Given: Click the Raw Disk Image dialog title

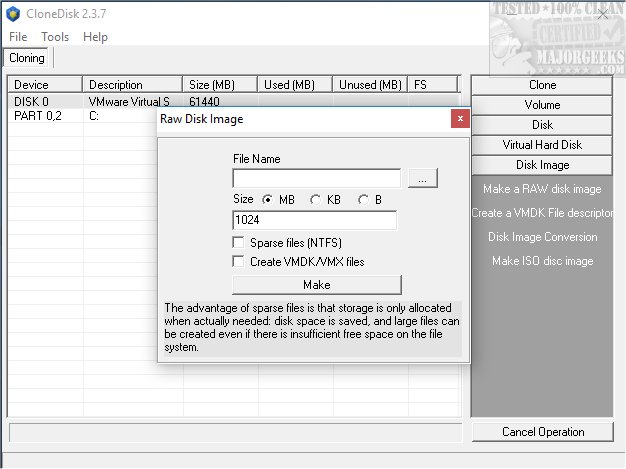Looking at the screenshot, I should pyautogui.click(x=202, y=119).
